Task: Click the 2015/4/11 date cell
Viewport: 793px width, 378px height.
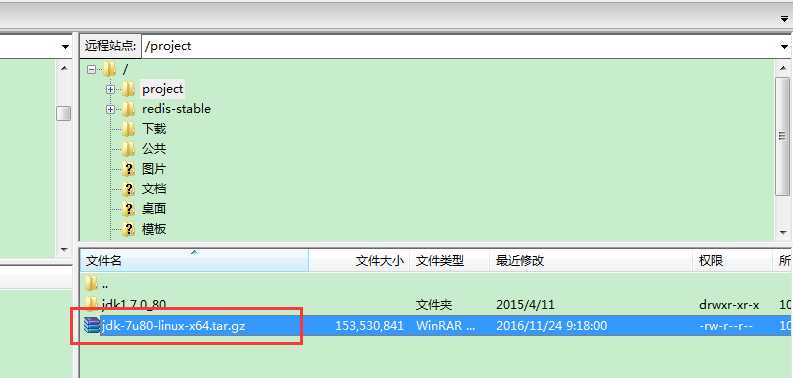Action: click(525, 305)
